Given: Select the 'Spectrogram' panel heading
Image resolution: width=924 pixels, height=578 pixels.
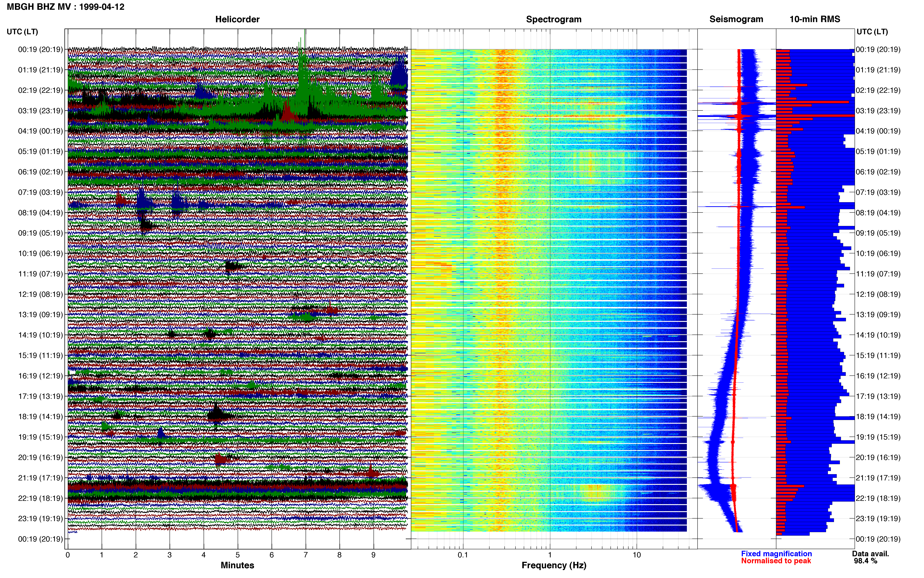Looking at the screenshot, I should [554, 19].
